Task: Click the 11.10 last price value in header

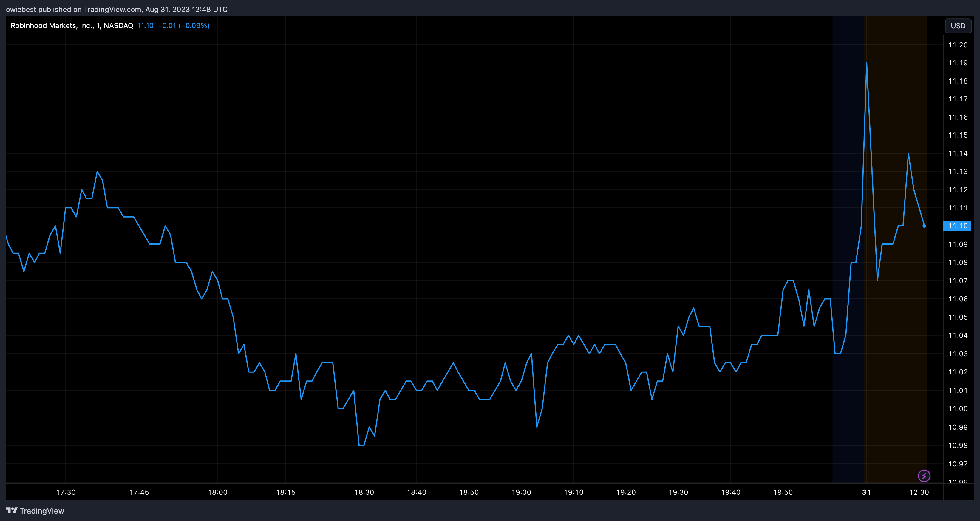Action: [145, 25]
